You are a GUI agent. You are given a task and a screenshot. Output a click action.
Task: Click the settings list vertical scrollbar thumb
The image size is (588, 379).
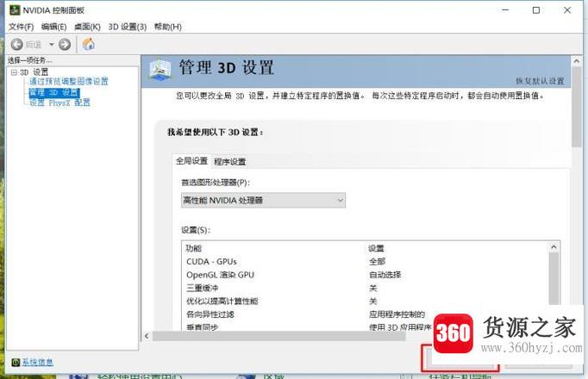pos(554,279)
